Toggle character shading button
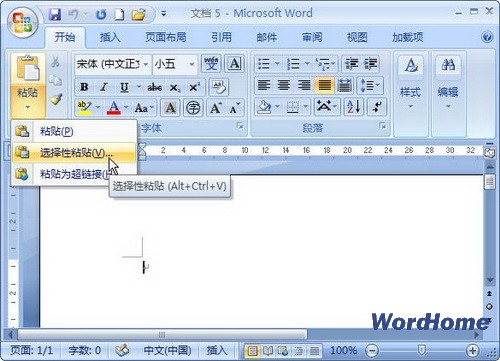This screenshot has height=361, width=500. point(170,108)
